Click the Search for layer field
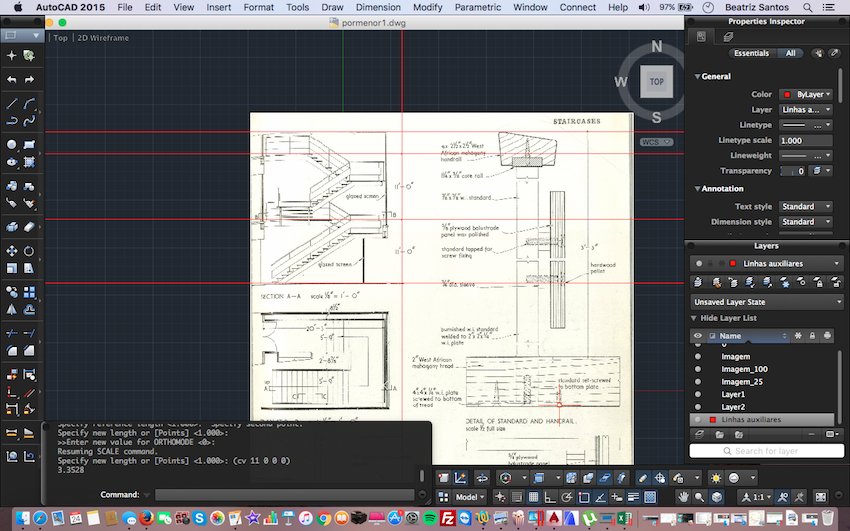Viewport: 850px width, 531px height. [767, 451]
